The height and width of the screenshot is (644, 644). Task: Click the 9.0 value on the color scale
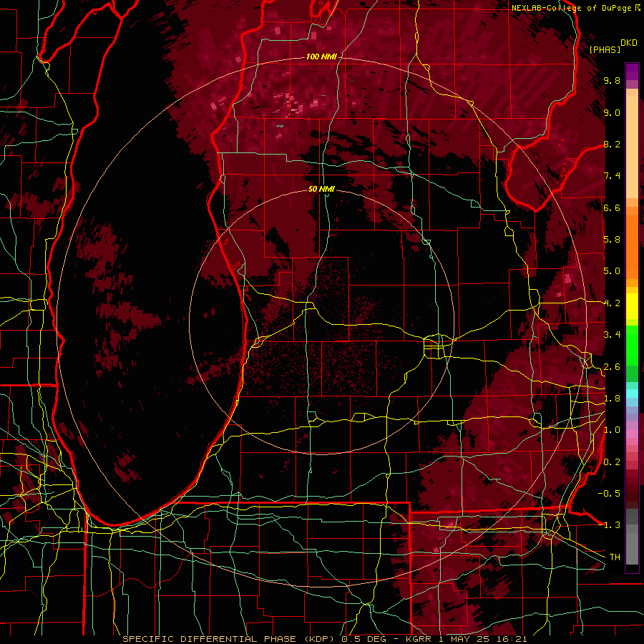(x=612, y=112)
